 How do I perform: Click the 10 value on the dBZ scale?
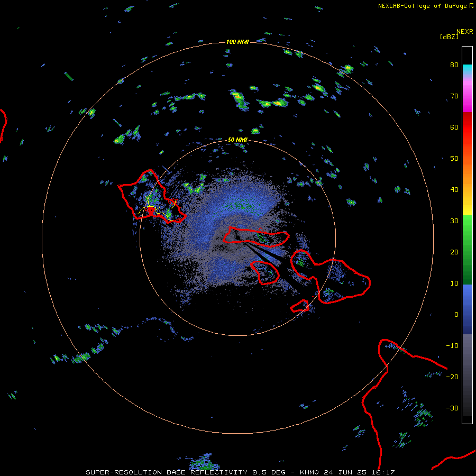click(454, 283)
